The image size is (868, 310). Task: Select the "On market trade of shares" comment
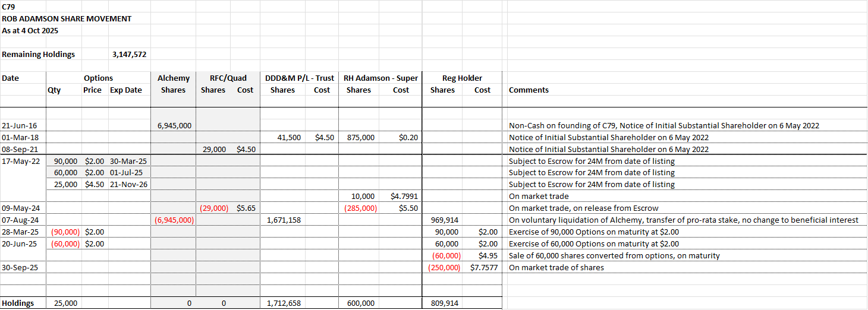tap(556, 268)
